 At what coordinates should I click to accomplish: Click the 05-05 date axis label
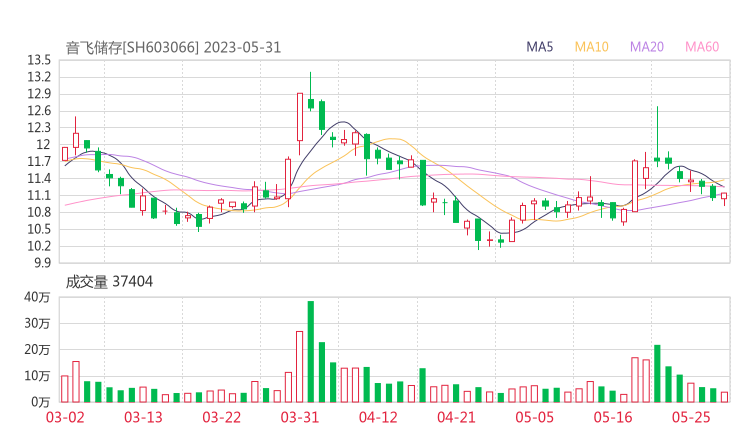pos(534,417)
